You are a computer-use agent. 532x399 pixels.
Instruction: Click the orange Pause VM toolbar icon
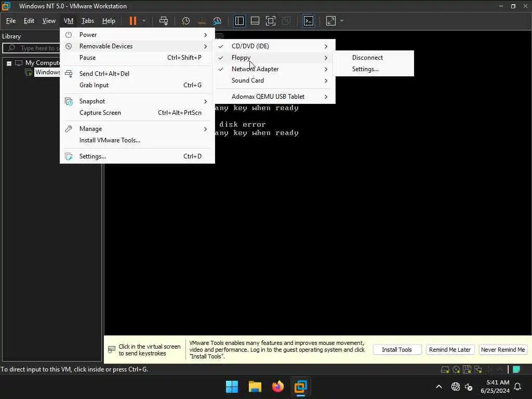[x=132, y=21]
